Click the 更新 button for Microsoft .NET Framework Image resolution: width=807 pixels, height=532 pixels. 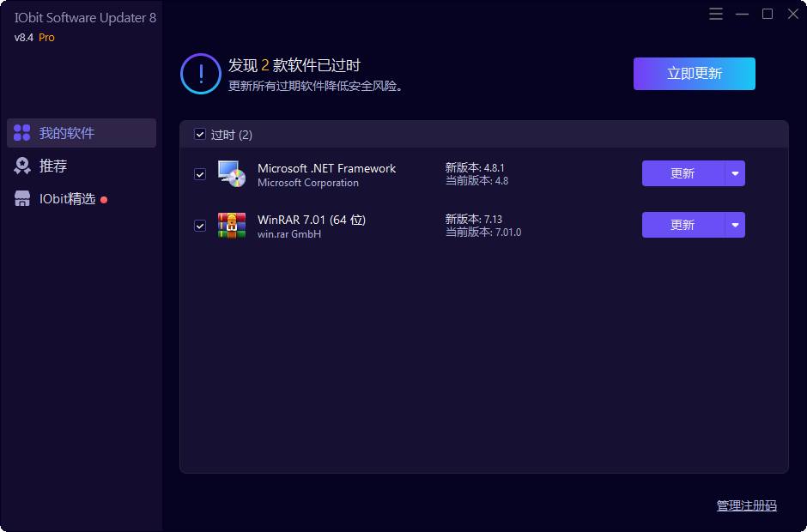coord(682,173)
